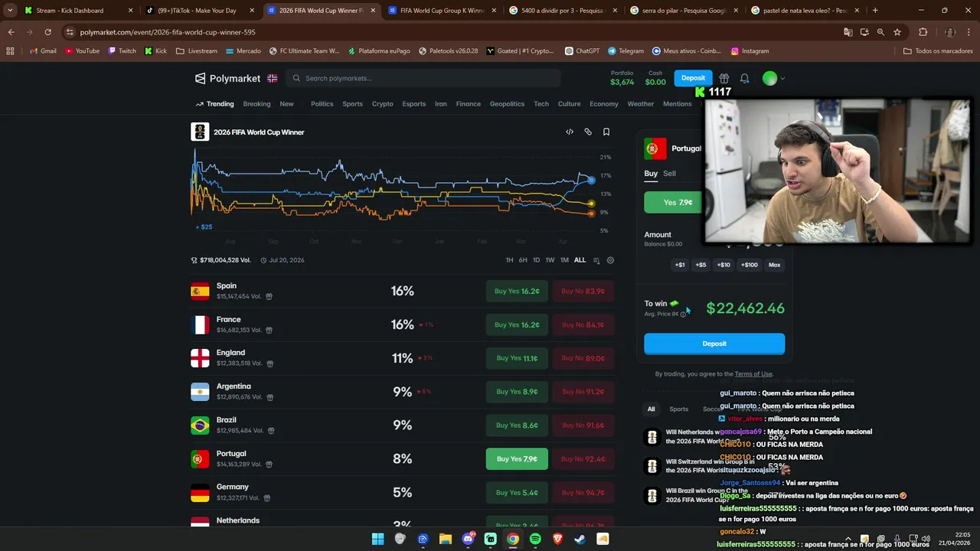Open the Breaking category
Viewport: 980px width, 551px height.
256,104
